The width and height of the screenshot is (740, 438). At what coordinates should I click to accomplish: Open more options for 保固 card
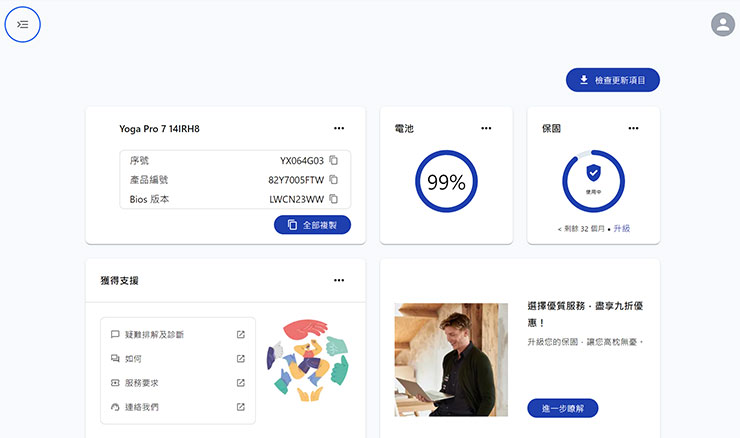[633, 128]
